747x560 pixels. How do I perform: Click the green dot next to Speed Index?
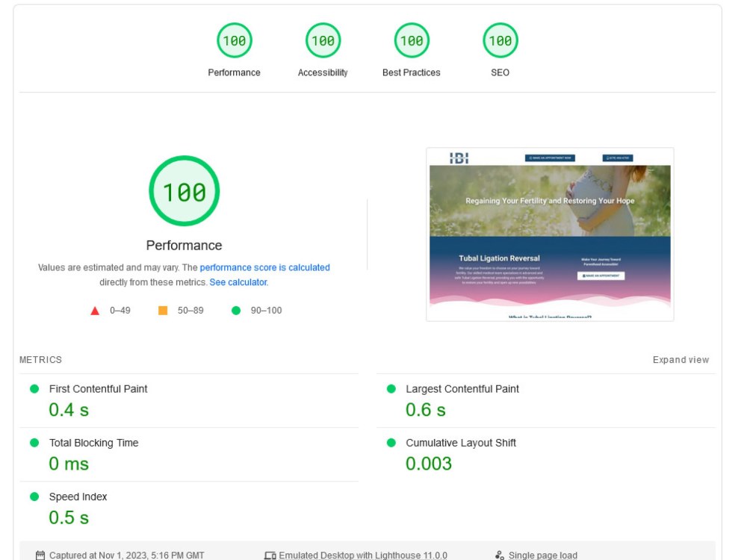(x=34, y=497)
